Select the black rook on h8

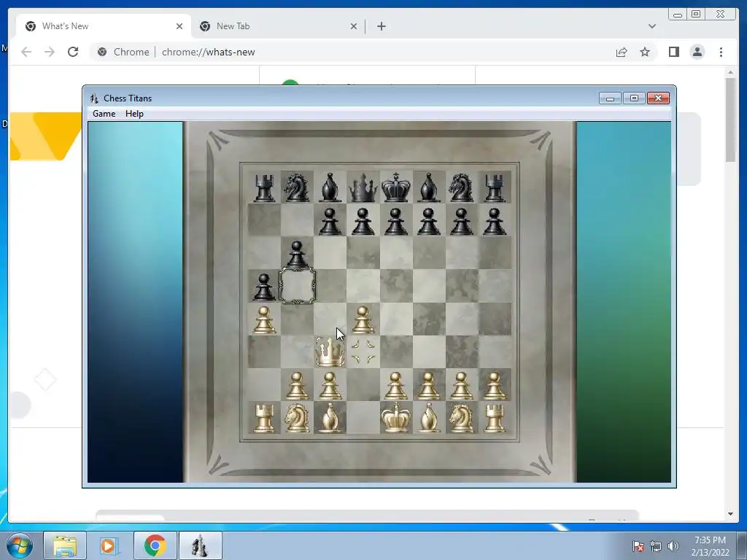tap(495, 187)
